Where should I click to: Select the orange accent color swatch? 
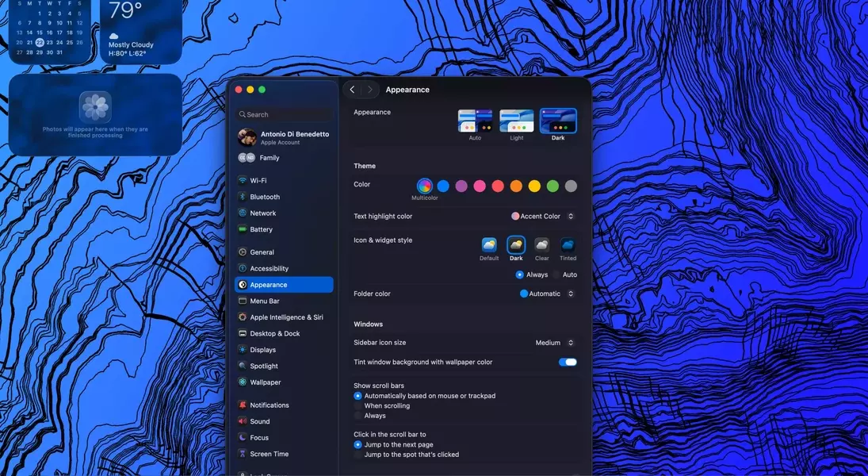[x=516, y=186]
